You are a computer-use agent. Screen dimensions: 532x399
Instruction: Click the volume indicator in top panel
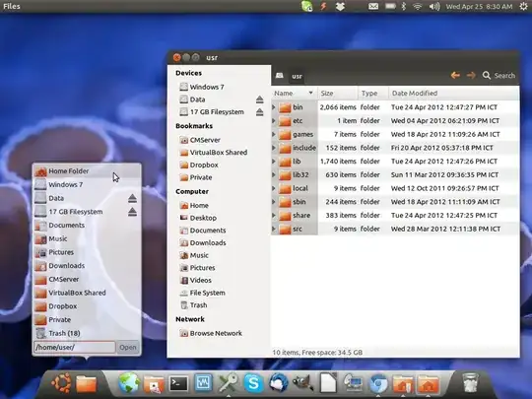click(433, 7)
